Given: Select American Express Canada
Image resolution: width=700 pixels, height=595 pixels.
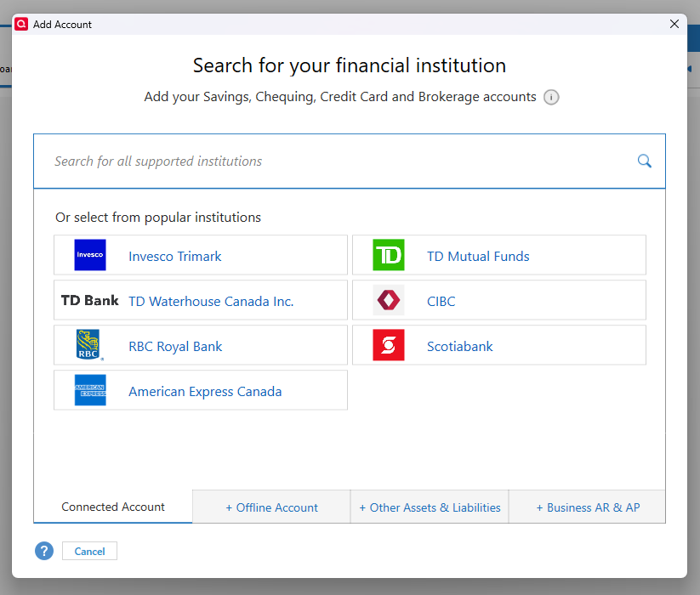Looking at the screenshot, I should 201,390.
